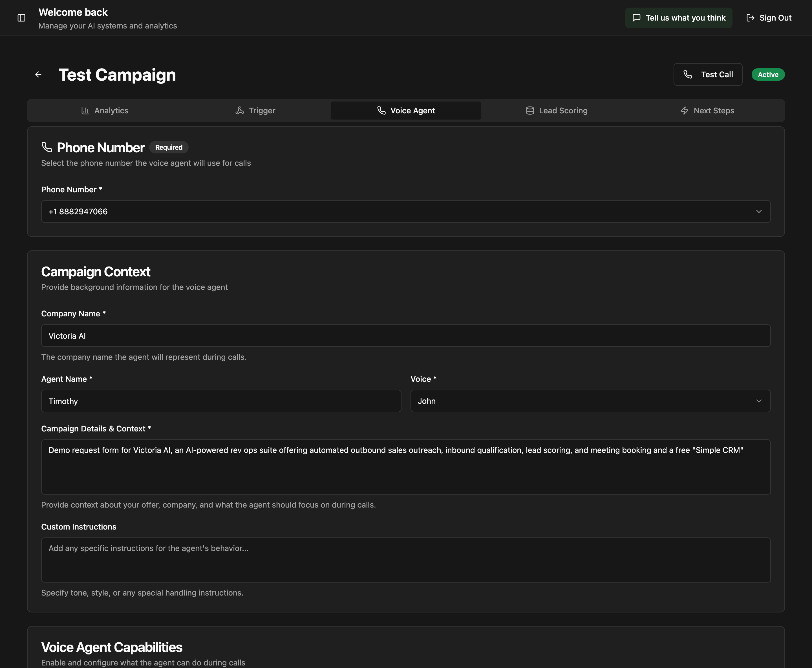Focus the Agent Name input Timothy
Screen dimensions: 812x668
[x=221, y=401]
